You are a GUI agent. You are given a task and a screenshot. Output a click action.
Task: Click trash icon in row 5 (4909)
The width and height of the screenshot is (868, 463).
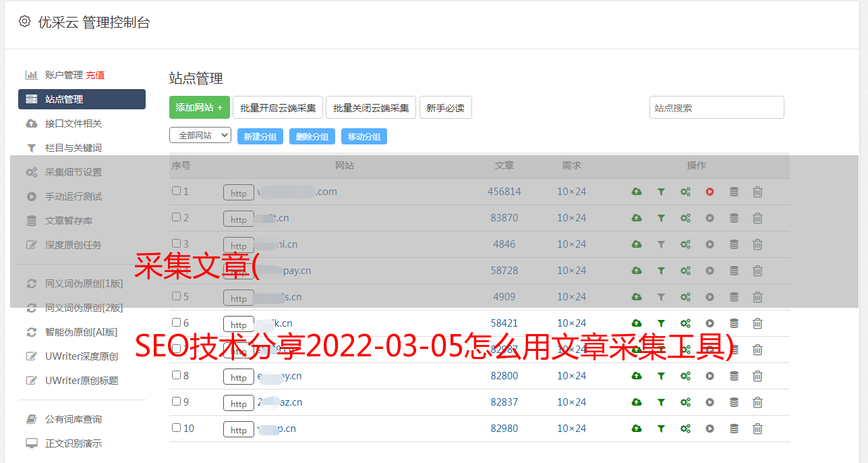tap(757, 297)
